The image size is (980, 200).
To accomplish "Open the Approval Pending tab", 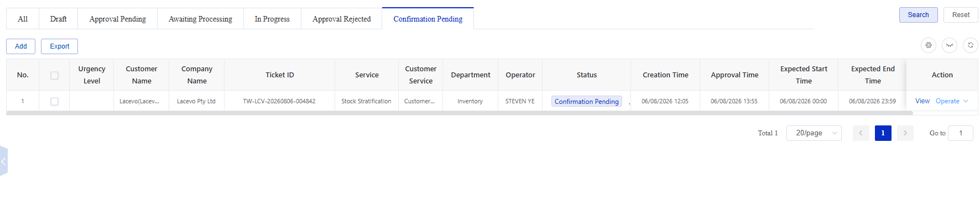I will [x=118, y=19].
